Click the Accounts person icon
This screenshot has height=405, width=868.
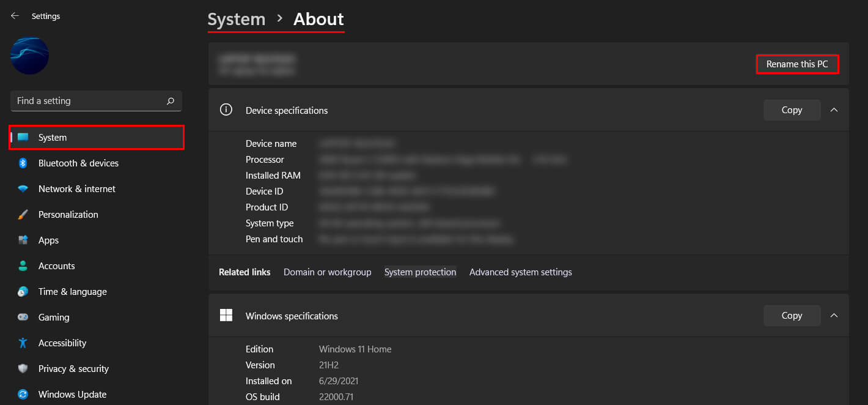(23, 266)
